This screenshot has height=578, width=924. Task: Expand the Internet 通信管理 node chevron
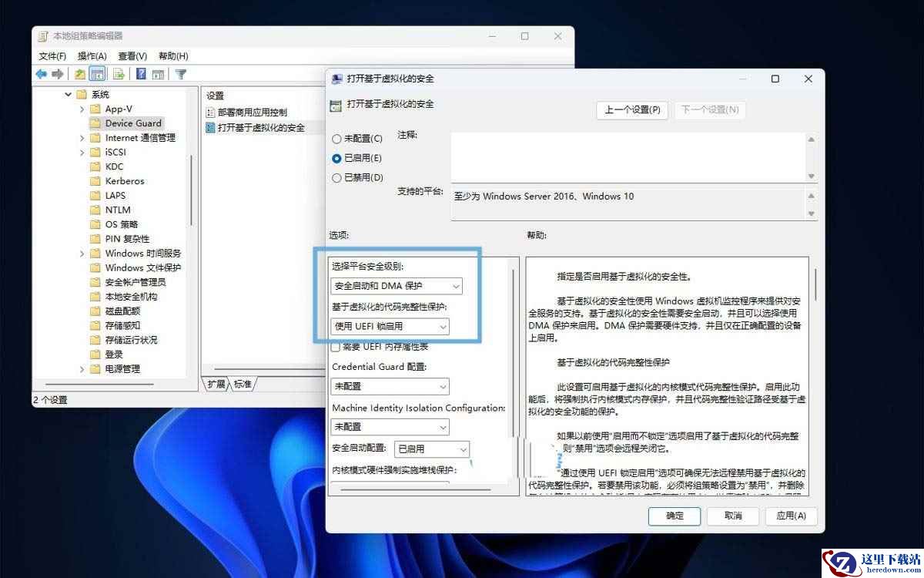pos(82,138)
